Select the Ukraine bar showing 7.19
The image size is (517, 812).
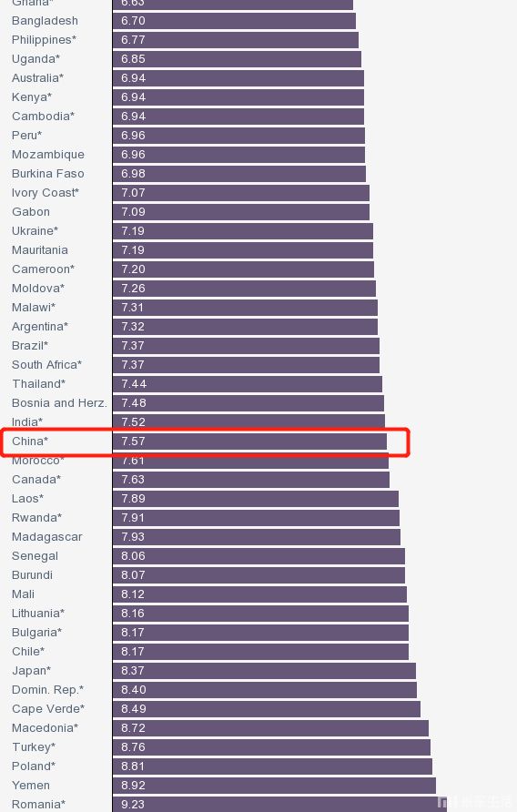click(243, 231)
